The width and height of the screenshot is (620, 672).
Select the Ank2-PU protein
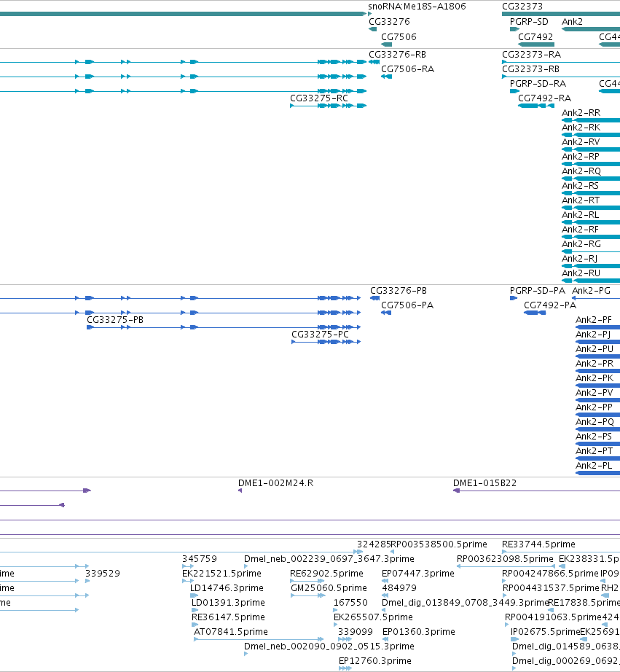pos(597,356)
